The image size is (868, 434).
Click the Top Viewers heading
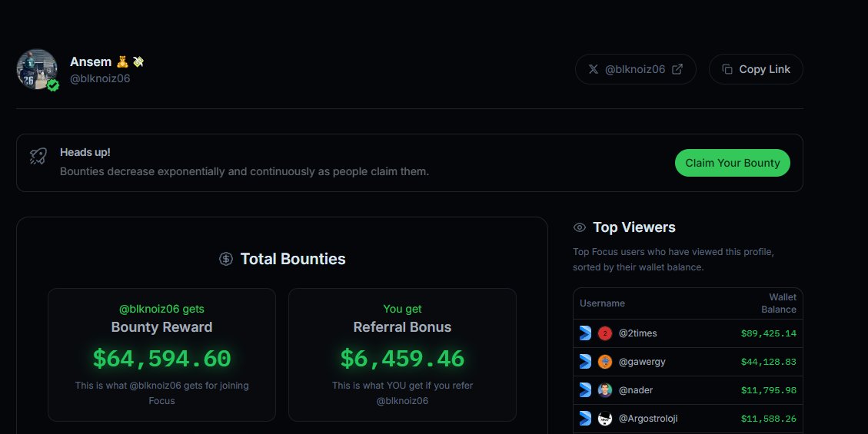pos(634,227)
